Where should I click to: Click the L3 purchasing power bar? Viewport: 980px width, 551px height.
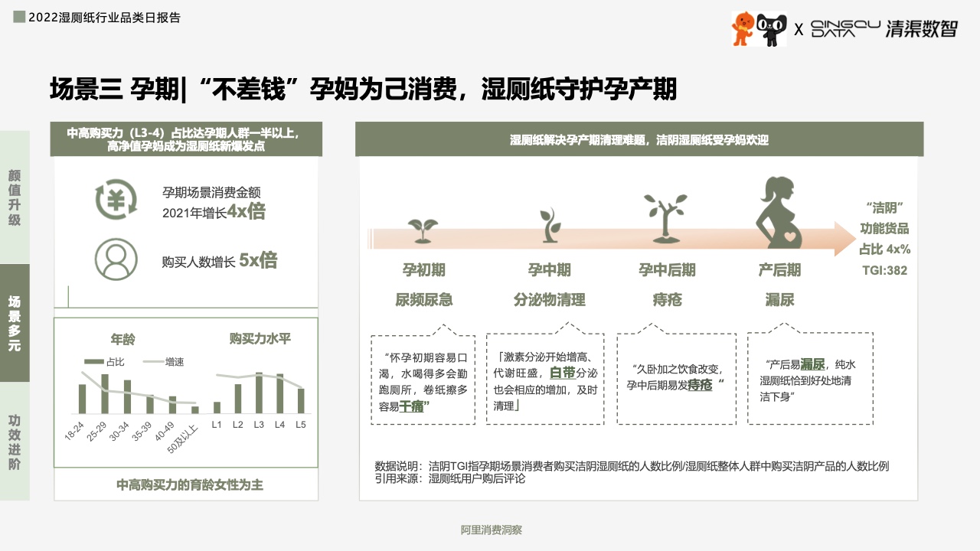click(x=259, y=393)
